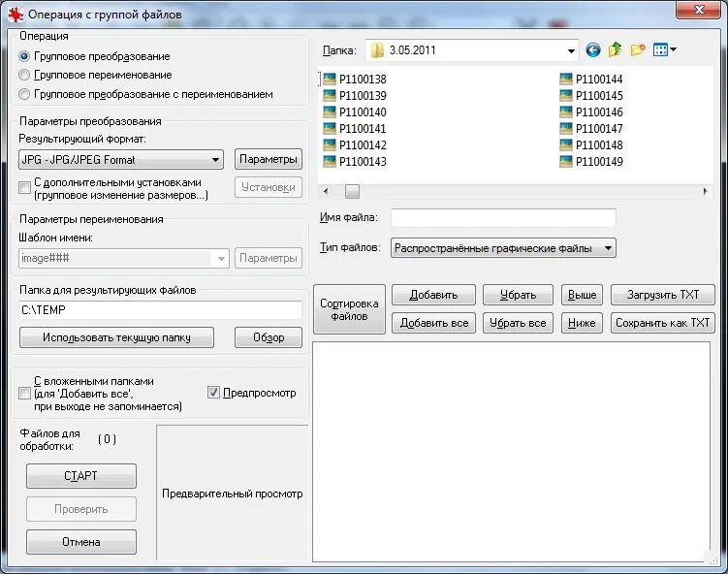The width and height of the screenshot is (728, 574).
Task: Select file P1100146 icon
Action: [566, 112]
